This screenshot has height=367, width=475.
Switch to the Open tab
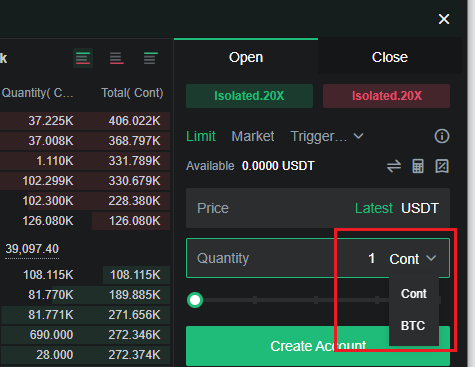(x=246, y=57)
